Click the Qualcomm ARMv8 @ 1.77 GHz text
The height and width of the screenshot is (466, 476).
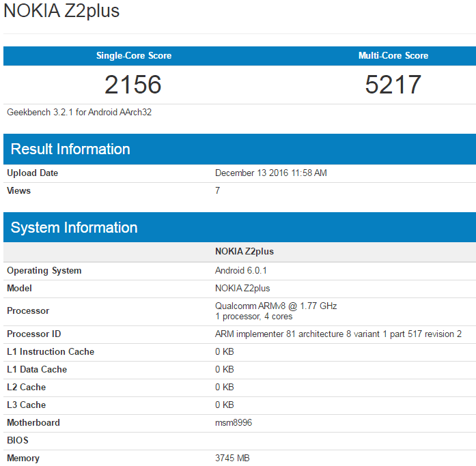(x=276, y=306)
